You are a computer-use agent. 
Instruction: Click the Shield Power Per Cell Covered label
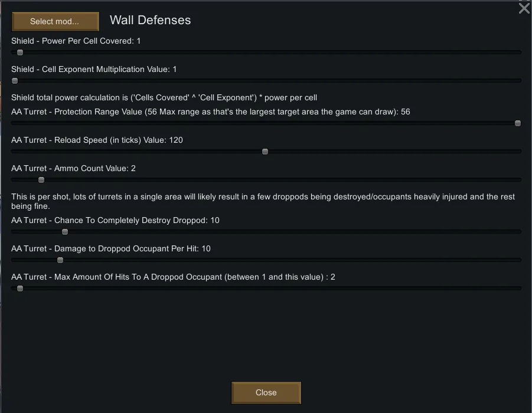point(76,41)
